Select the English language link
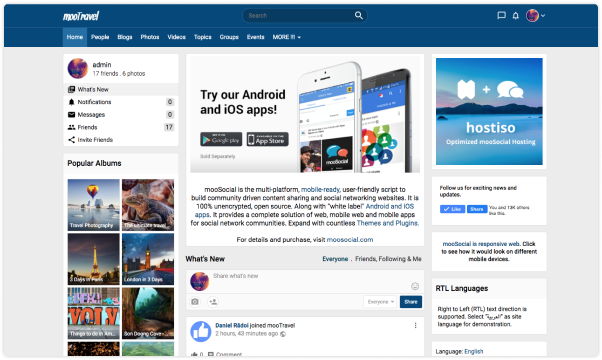The height and width of the screenshot is (360, 602). coord(473,351)
